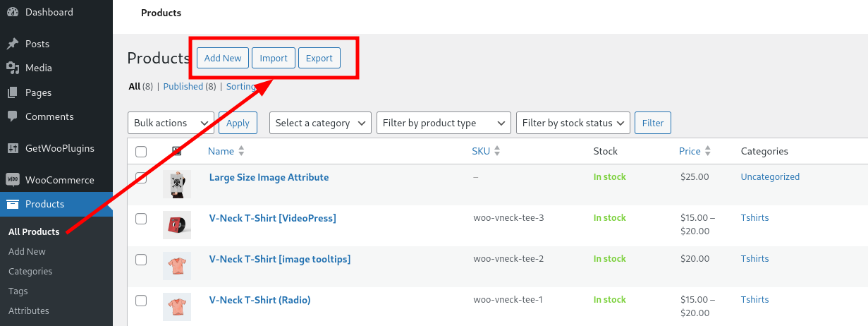This screenshot has height=326, width=868.
Task: Click SKU text woo-vneck-tee-2
Action: [508, 259]
